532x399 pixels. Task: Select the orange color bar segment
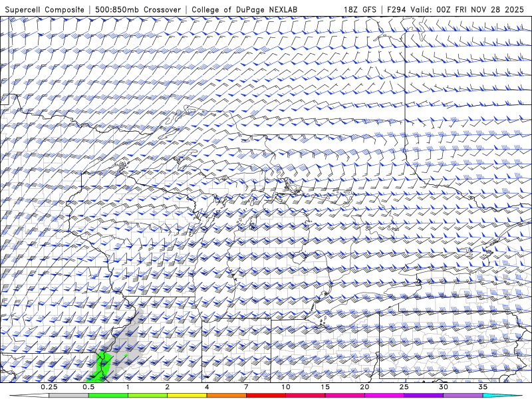[x=226, y=396]
